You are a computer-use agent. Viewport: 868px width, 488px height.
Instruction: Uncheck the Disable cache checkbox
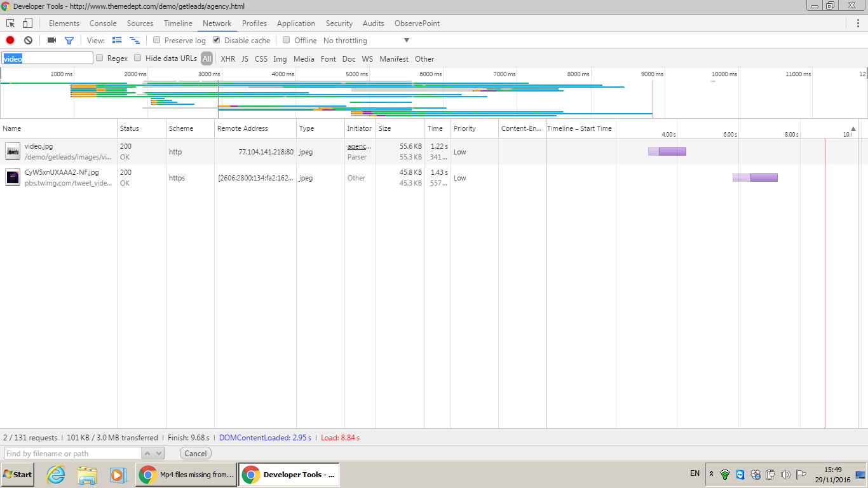point(217,40)
